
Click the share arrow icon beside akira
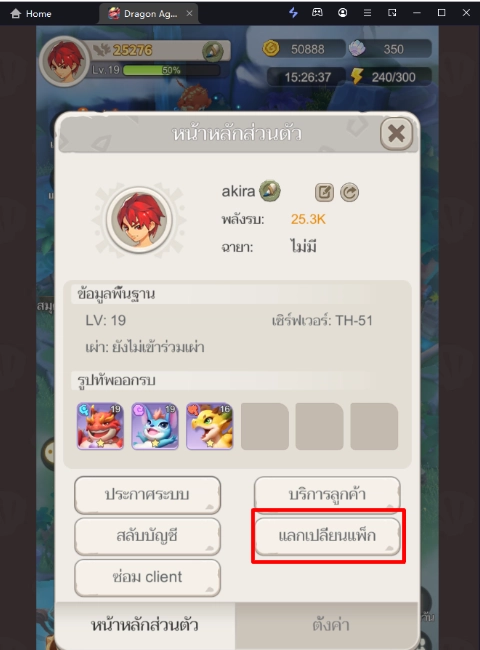click(x=349, y=192)
